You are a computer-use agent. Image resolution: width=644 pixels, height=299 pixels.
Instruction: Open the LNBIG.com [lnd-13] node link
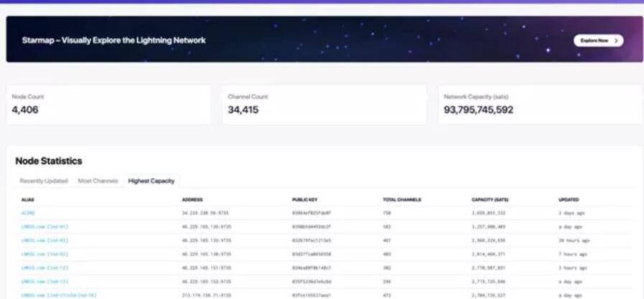(x=44, y=281)
